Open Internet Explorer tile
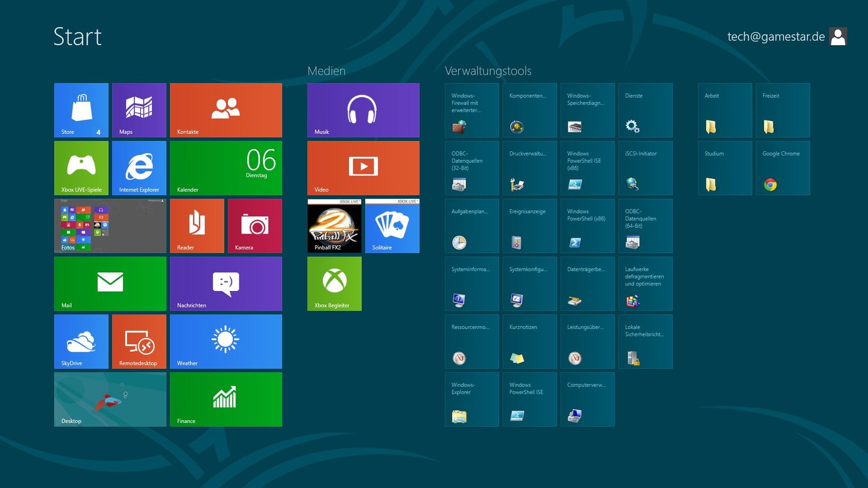The height and width of the screenshot is (488, 868). [139, 168]
